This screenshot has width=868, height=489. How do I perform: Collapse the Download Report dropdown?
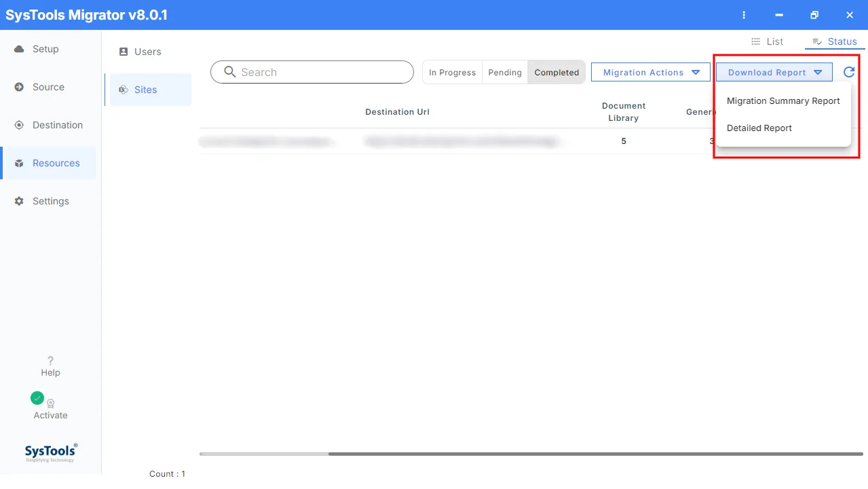point(774,72)
